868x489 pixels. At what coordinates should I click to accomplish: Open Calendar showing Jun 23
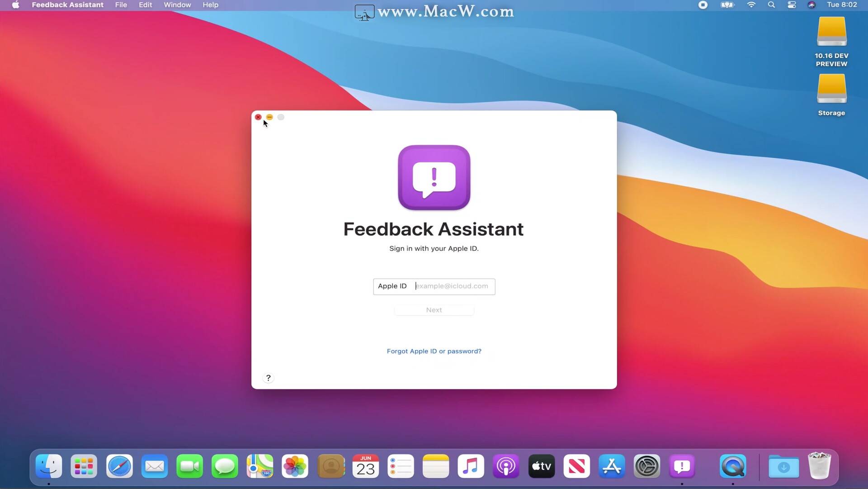(366, 466)
